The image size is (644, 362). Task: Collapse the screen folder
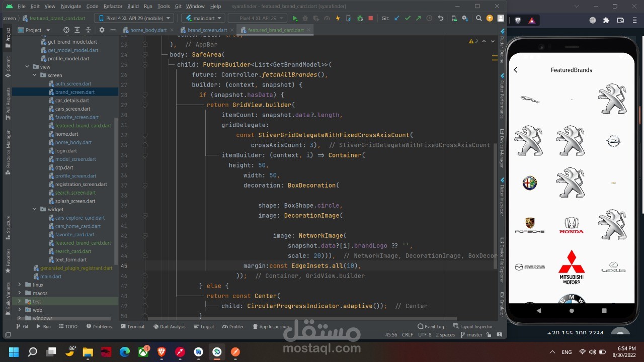(35, 75)
